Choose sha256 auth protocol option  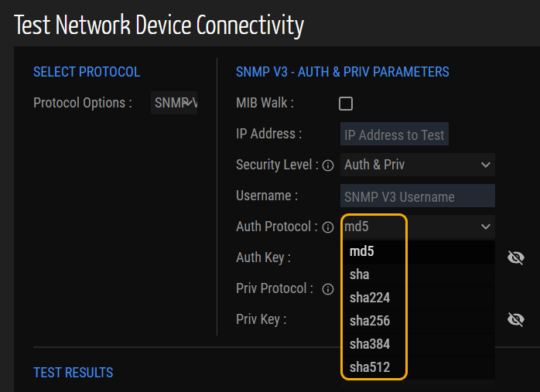pyautogui.click(x=370, y=321)
